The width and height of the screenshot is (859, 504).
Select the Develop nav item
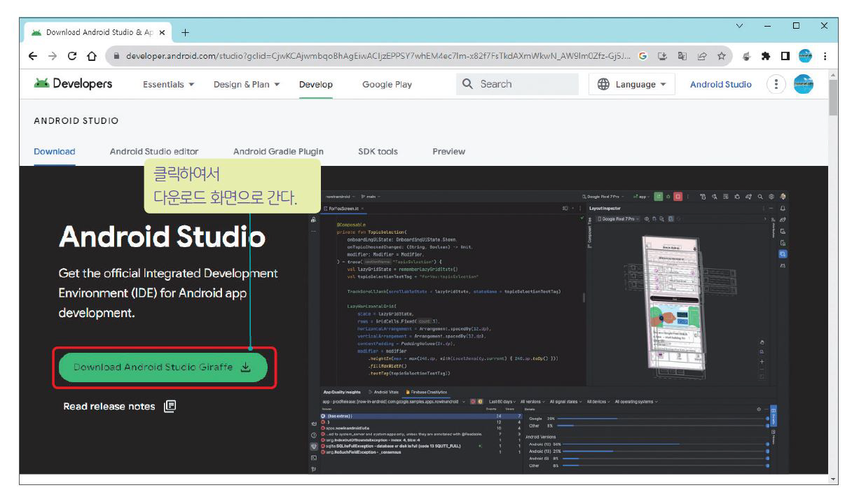point(316,85)
